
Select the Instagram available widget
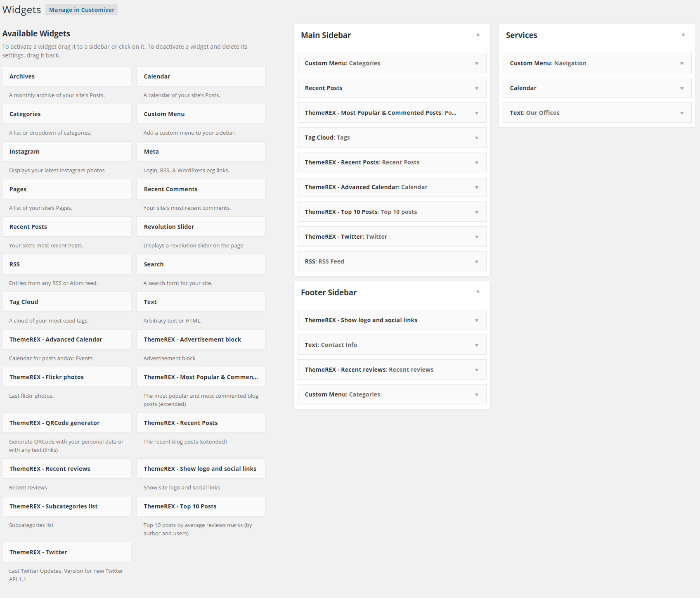(x=66, y=152)
